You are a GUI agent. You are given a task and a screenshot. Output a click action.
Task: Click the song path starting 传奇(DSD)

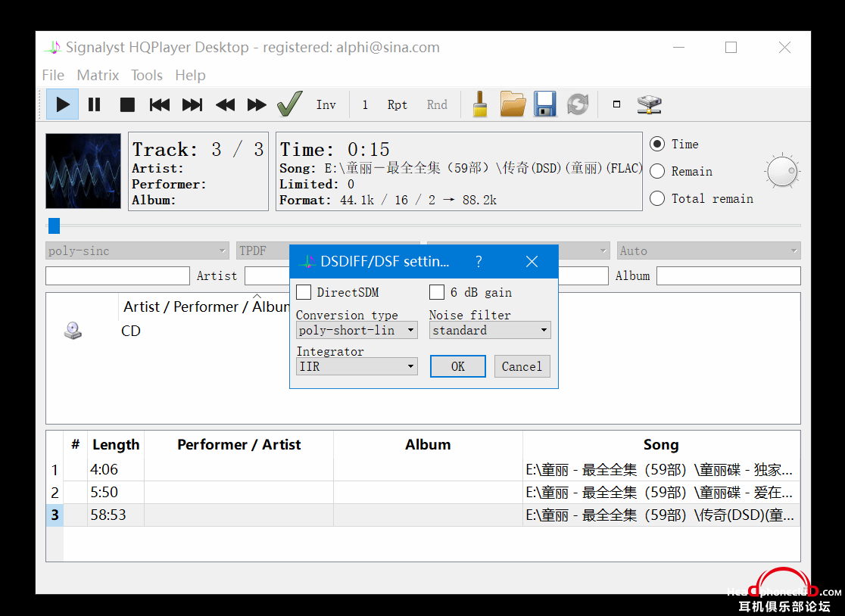coord(659,515)
